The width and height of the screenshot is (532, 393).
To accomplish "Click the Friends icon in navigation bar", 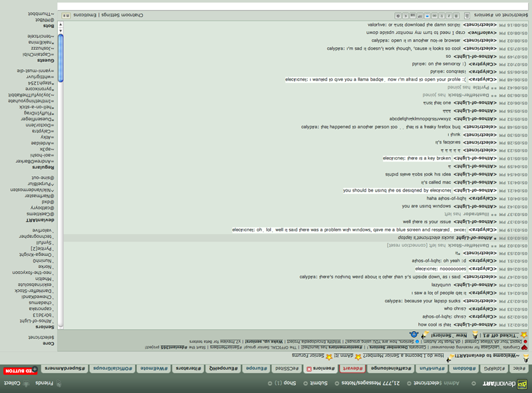I will point(59,384).
